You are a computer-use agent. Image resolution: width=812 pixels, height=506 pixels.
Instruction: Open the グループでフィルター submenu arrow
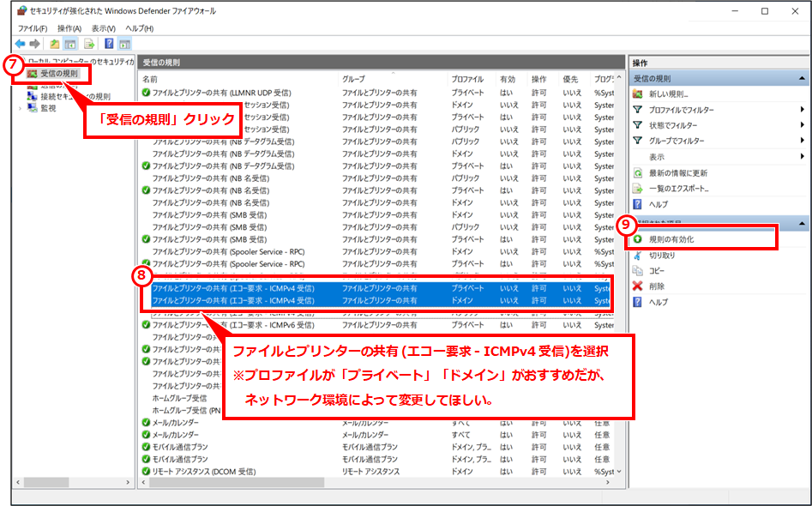click(x=803, y=141)
